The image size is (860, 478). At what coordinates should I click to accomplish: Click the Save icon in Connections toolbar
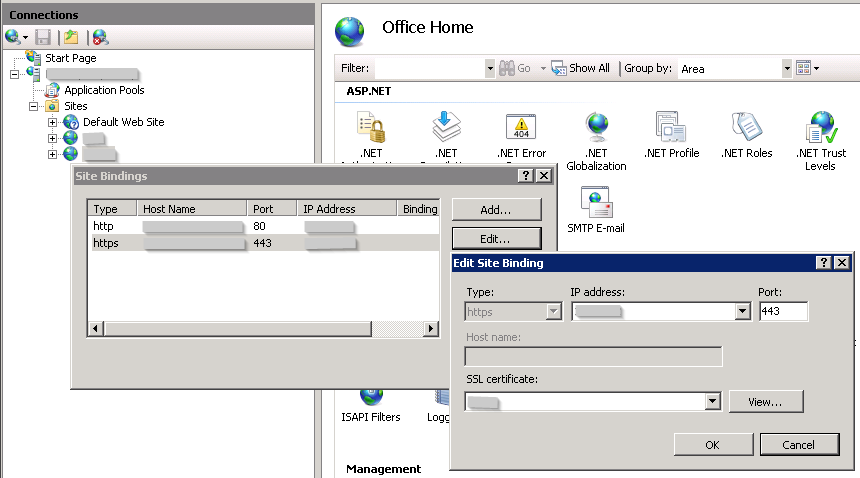43,38
